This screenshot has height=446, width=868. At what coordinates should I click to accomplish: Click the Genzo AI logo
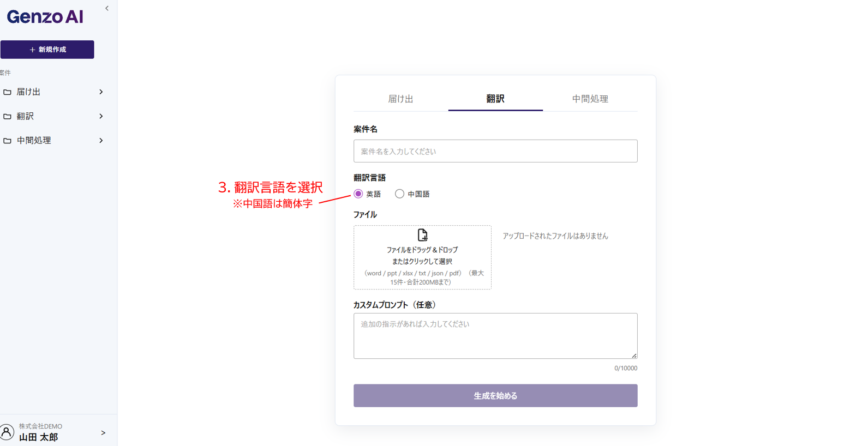[45, 17]
